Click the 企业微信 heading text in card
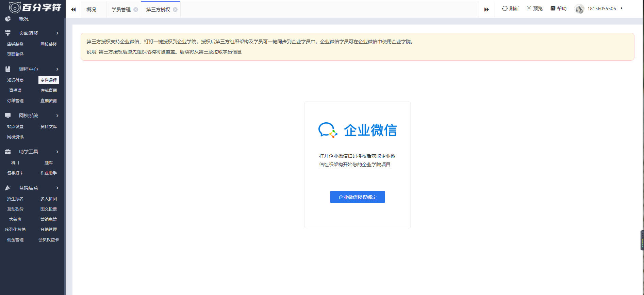The image size is (644, 295). coord(370,130)
